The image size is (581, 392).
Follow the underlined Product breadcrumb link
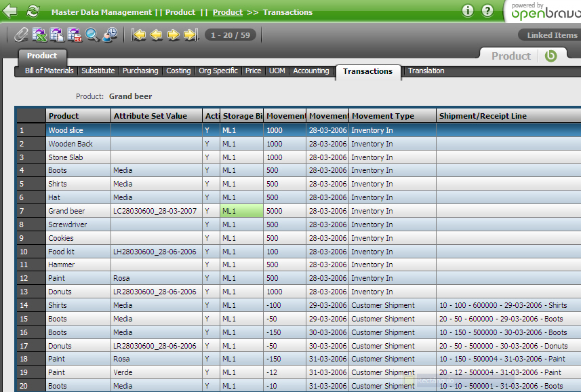[227, 12]
